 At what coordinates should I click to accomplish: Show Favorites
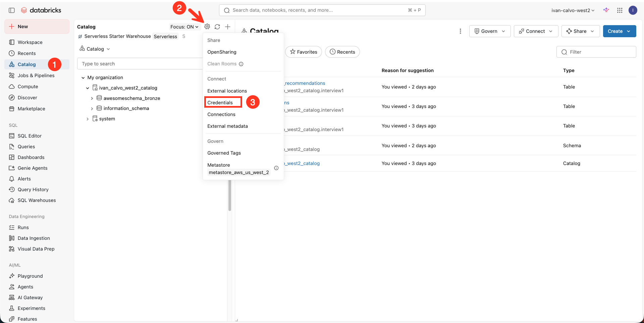tap(304, 52)
